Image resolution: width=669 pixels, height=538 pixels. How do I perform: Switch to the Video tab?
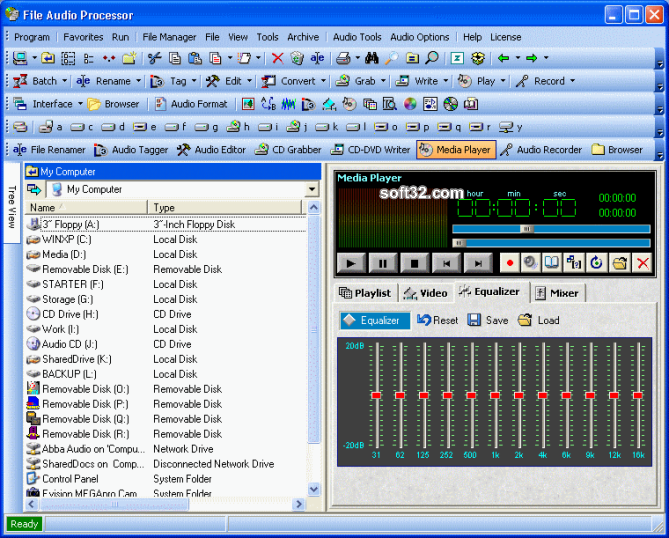tap(426, 293)
